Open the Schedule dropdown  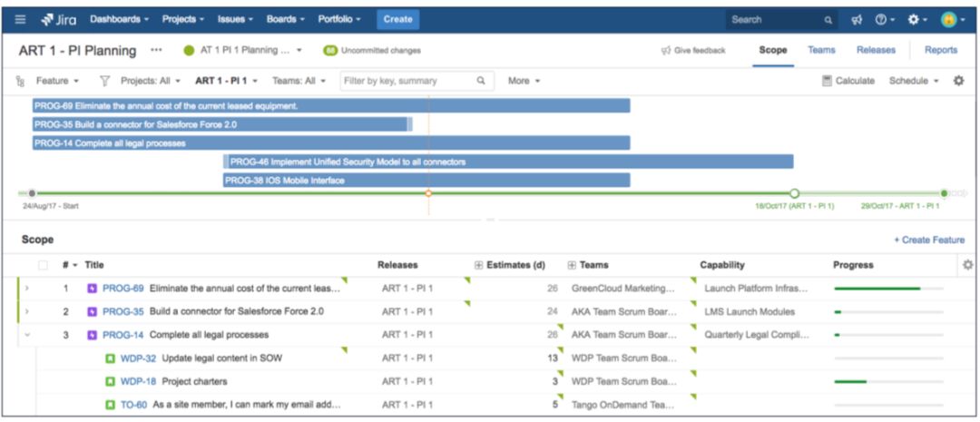(914, 81)
